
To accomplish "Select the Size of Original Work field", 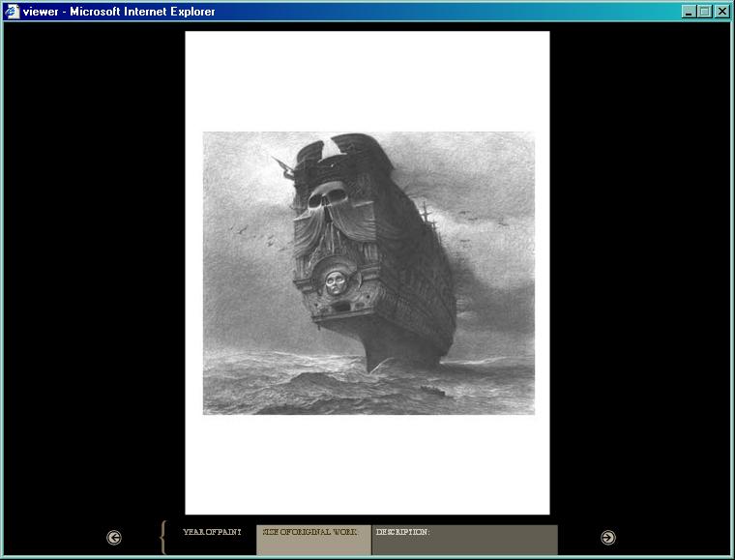I will [313, 540].
